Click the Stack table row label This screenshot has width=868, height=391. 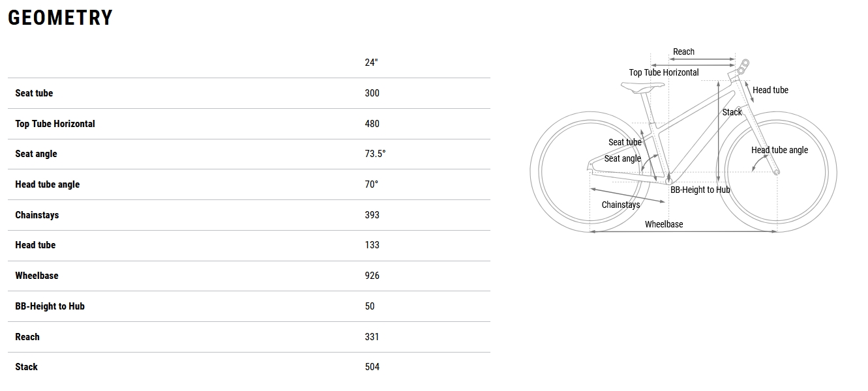(x=26, y=367)
